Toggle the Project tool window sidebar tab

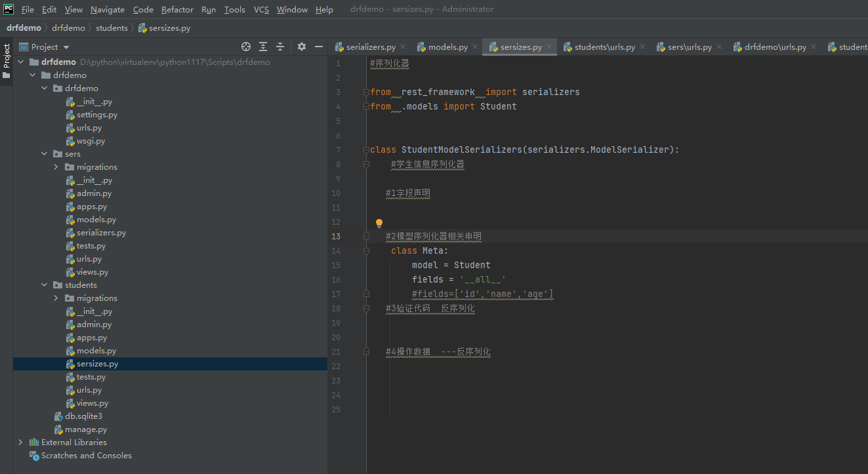7,61
